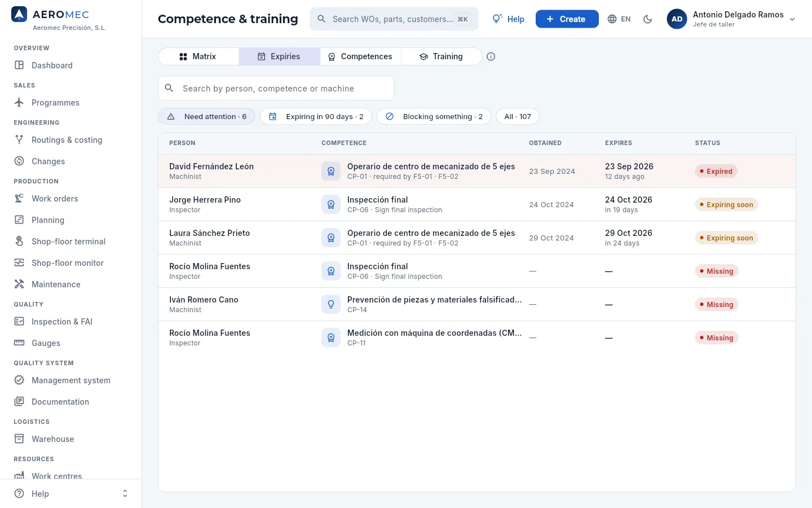Click the Warehouse box icon

pos(19,439)
